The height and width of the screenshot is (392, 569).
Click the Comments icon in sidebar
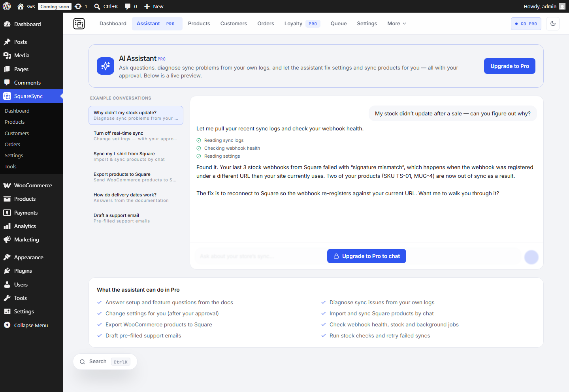[7, 83]
